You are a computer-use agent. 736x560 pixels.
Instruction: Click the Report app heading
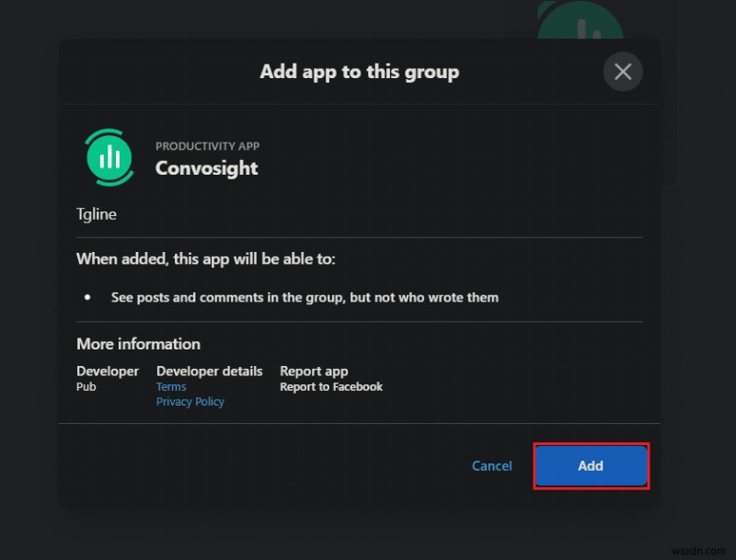[x=314, y=371]
